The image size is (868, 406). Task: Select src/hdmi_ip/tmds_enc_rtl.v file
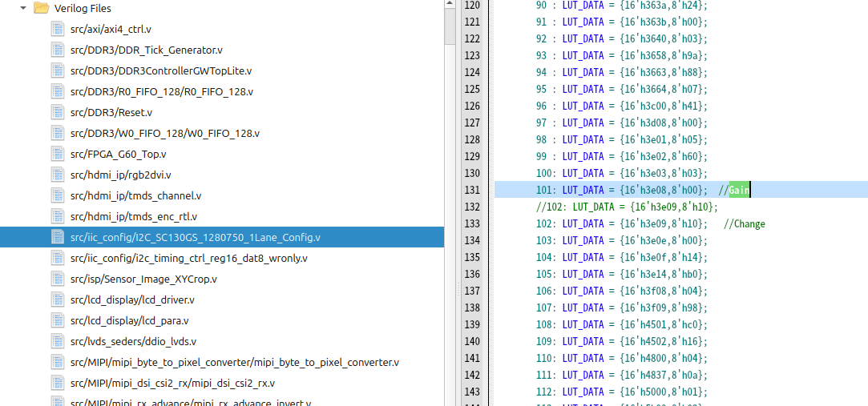(x=133, y=216)
